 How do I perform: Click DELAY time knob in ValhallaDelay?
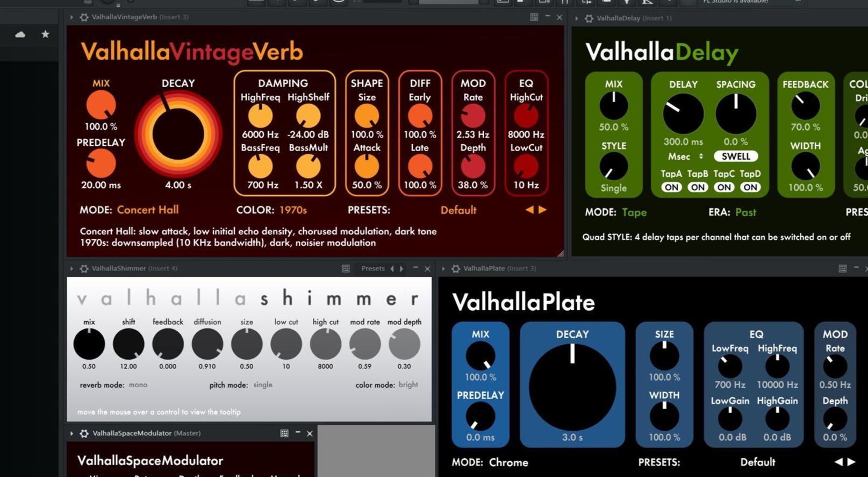tap(683, 114)
